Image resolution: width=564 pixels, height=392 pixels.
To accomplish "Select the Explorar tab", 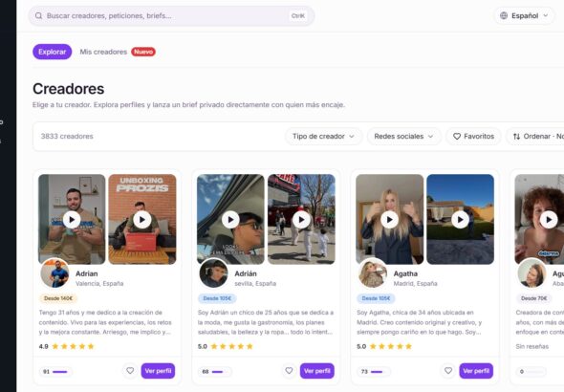I will [x=53, y=52].
